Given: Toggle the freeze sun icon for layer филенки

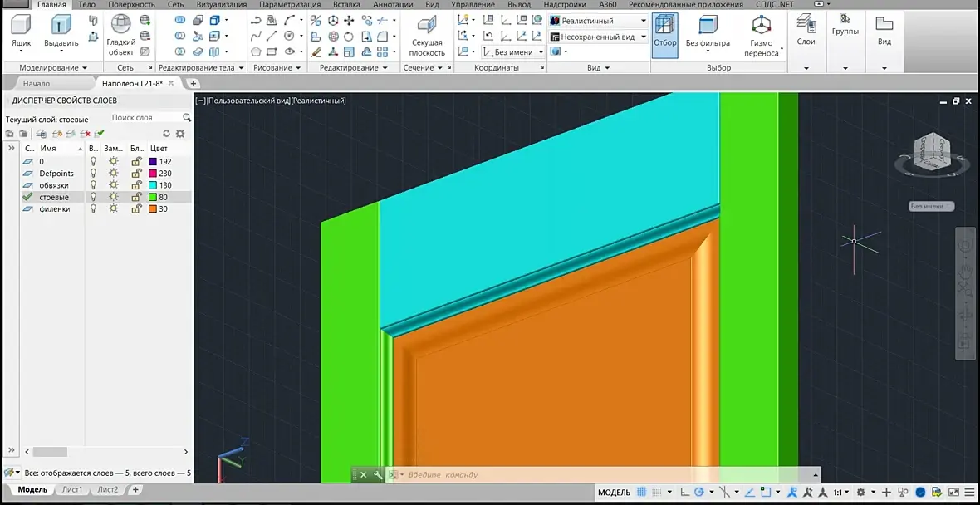Looking at the screenshot, I should [x=113, y=208].
